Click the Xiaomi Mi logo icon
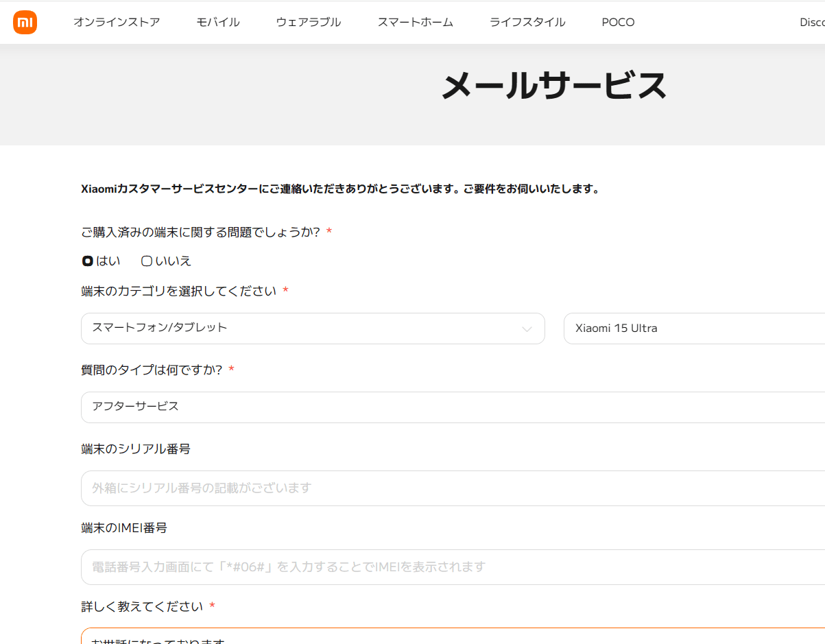825x644 pixels. (25, 23)
